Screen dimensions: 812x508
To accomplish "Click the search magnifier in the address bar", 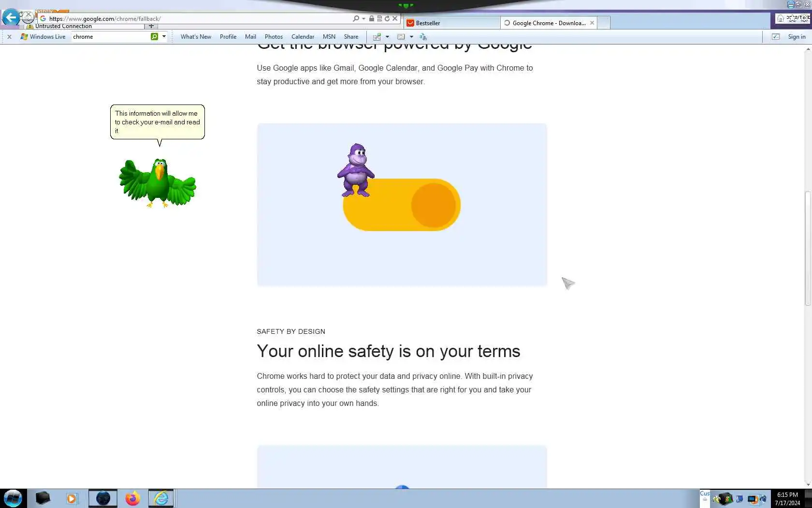I will (x=356, y=18).
